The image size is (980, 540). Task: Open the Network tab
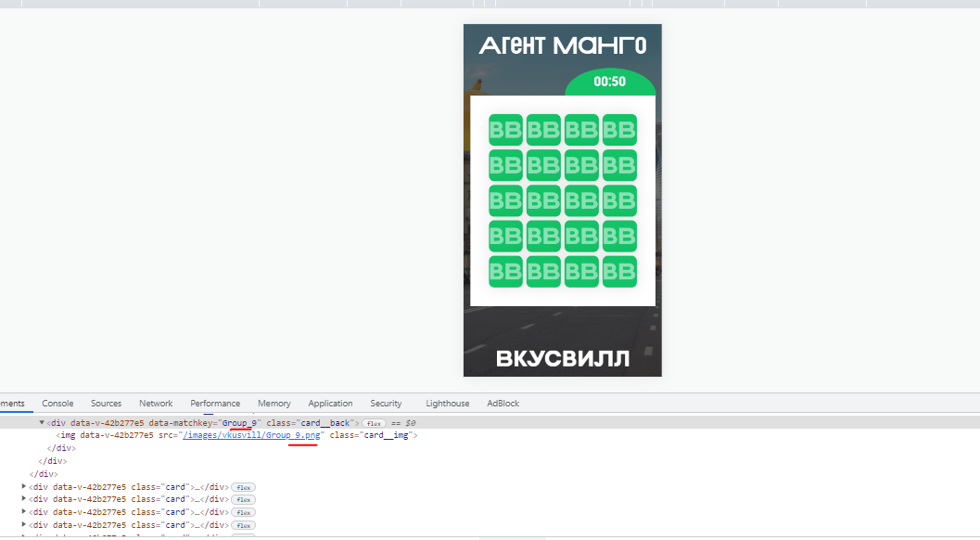[157, 404]
